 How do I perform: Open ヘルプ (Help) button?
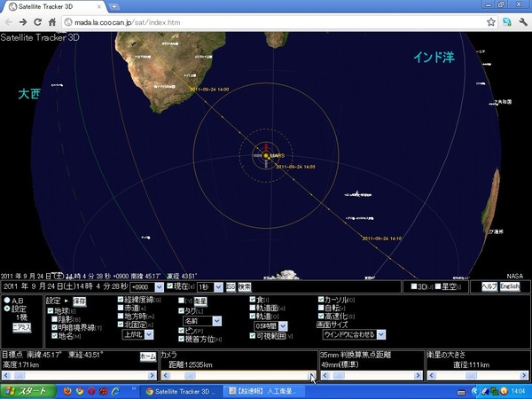pyautogui.click(x=489, y=286)
